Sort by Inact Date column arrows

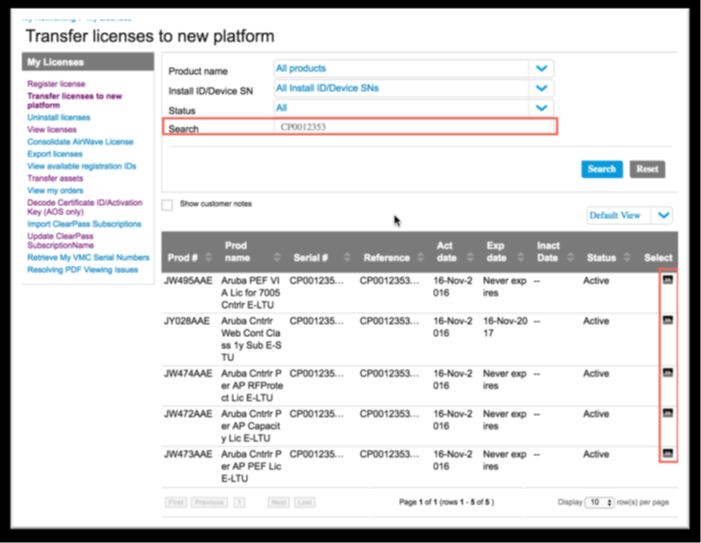pos(570,257)
